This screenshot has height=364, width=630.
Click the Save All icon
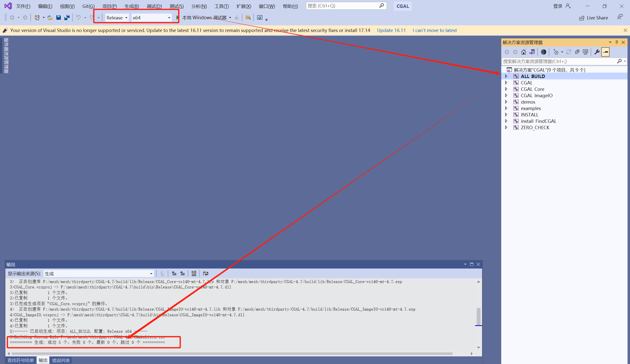pyautogui.click(x=67, y=17)
